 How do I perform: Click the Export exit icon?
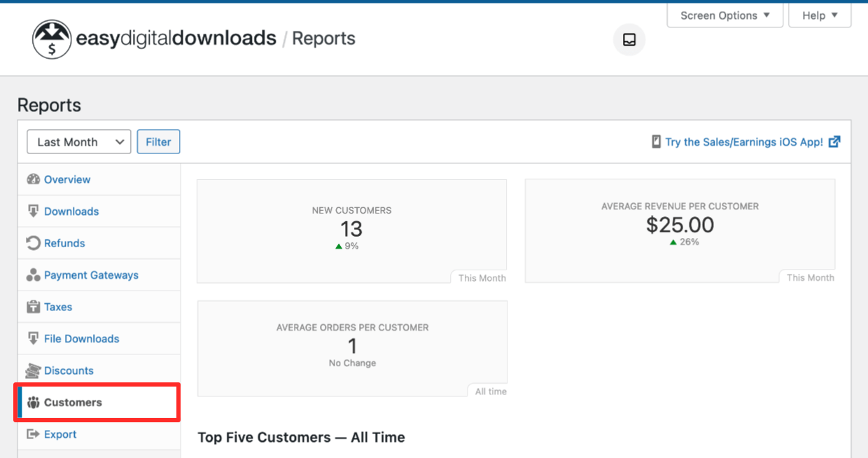[x=34, y=433]
